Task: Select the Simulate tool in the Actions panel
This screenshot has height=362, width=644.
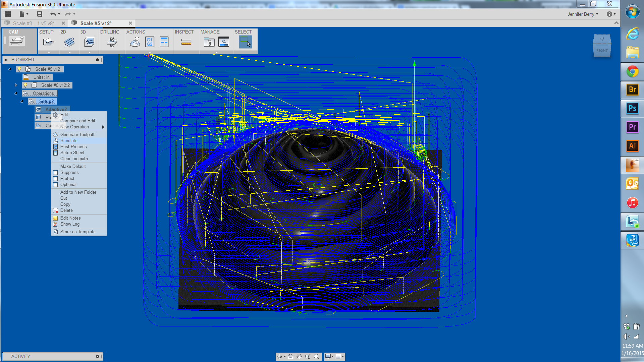Action: [x=135, y=42]
